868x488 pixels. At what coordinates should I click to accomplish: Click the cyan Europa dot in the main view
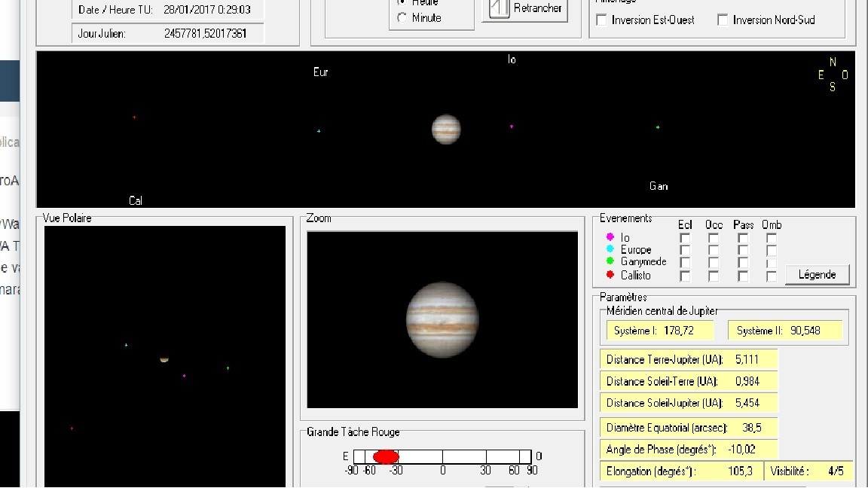click(319, 131)
